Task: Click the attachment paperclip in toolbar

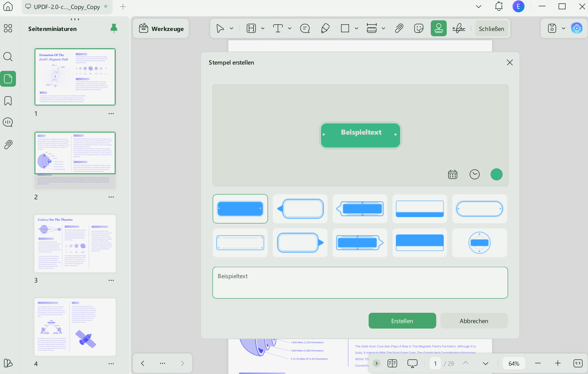Action: click(399, 29)
